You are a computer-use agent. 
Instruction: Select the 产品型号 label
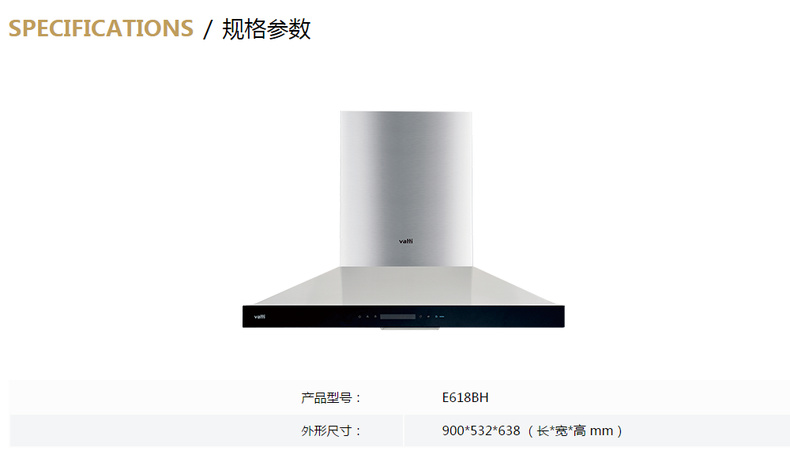click(327, 397)
